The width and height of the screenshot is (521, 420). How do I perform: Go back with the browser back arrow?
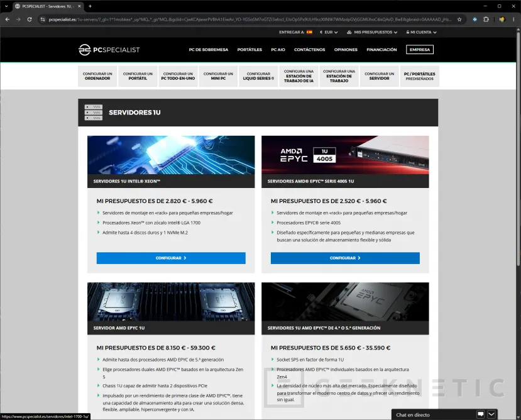pos(8,19)
